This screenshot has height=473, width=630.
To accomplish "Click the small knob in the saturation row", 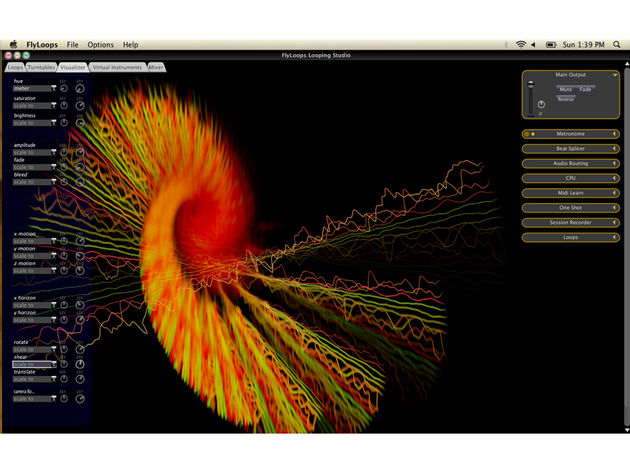I will click(63, 105).
